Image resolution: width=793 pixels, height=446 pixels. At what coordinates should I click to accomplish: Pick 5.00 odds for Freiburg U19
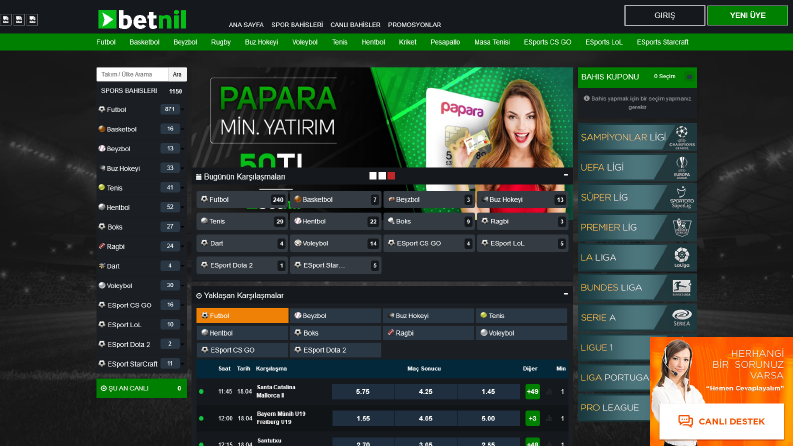[489, 418]
